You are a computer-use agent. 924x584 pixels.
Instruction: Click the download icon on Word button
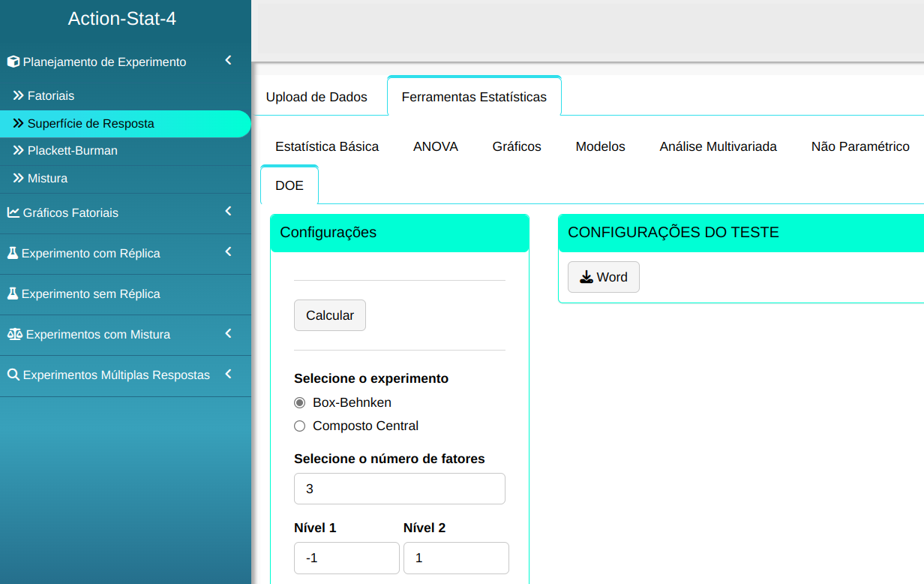pos(586,277)
